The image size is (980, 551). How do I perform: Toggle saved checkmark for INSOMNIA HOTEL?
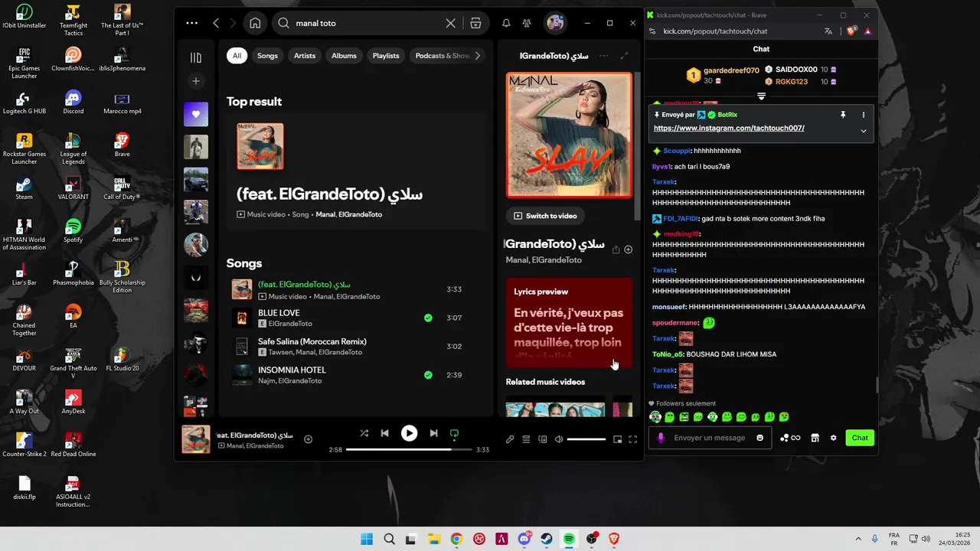coord(428,375)
